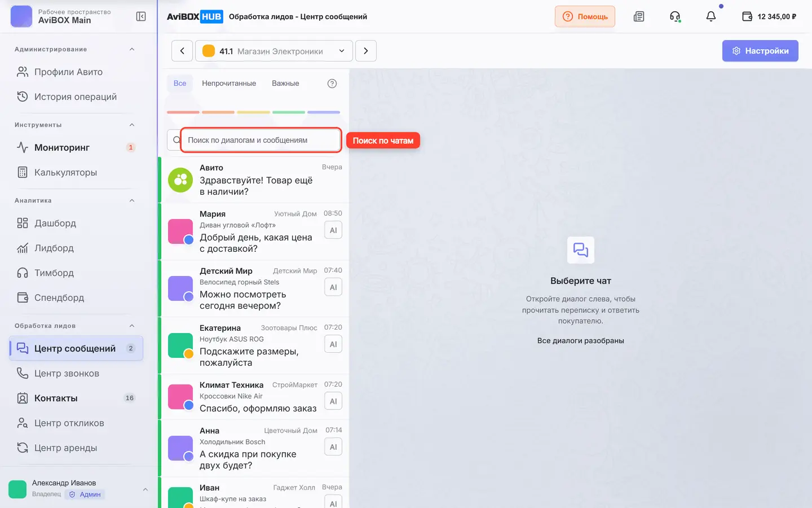Open Настройки settings button
This screenshot has width=812, height=508.
(760, 51)
